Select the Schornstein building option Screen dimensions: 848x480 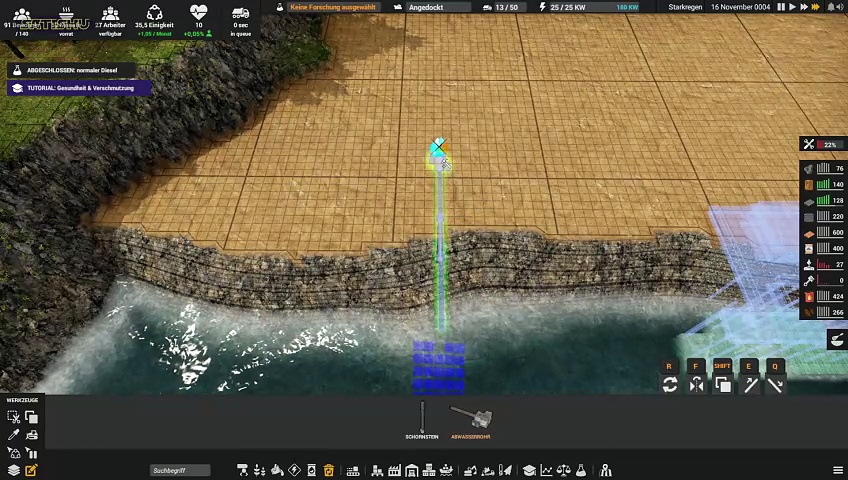pos(422,418)
